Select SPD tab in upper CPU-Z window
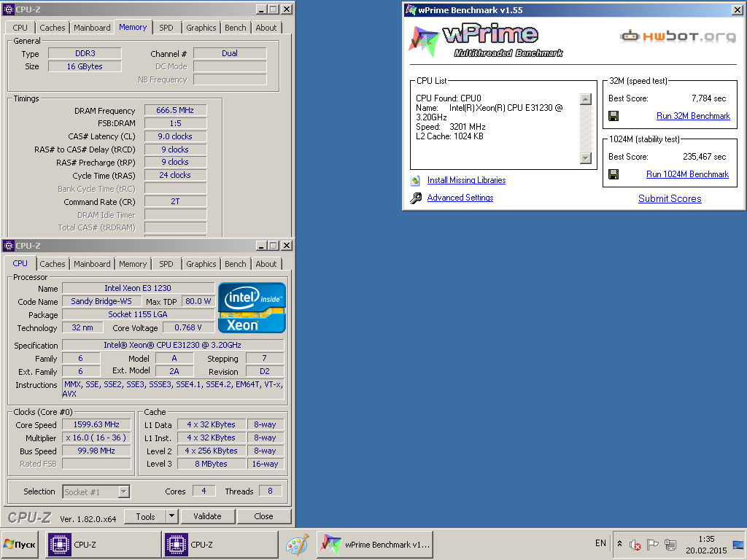 pyautogui.click(x=166, y=28)
